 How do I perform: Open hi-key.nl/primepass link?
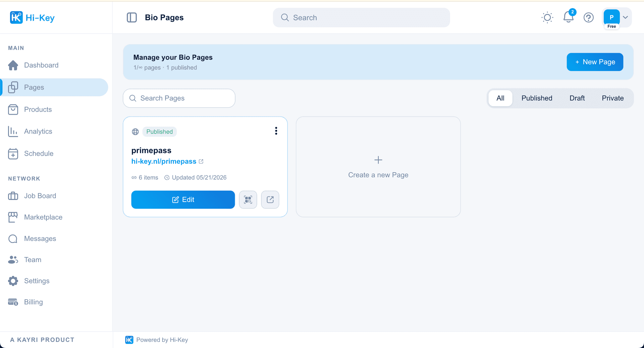click(x=164, y=161)
